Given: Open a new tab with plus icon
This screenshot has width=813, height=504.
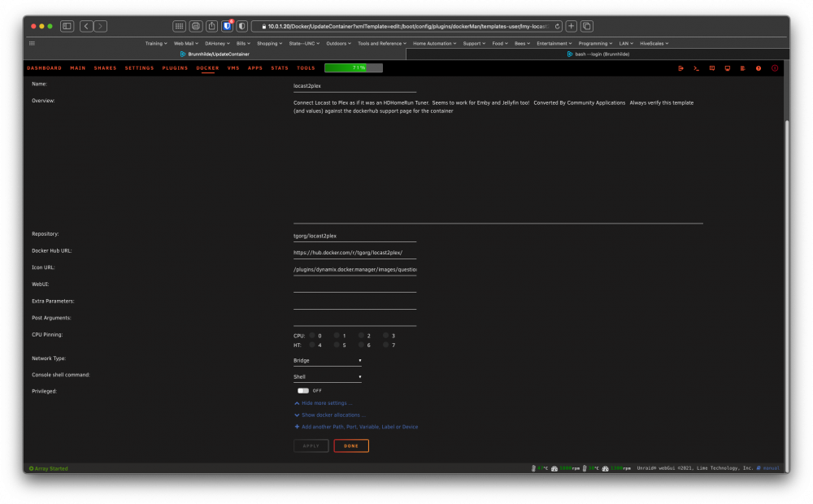Looking at the screenshot, I should (572, 26).
